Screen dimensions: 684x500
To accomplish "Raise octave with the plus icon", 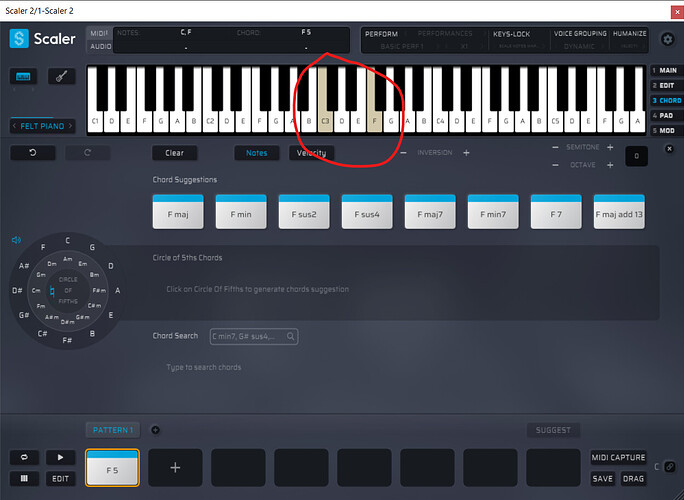I will tap(610, 165).
